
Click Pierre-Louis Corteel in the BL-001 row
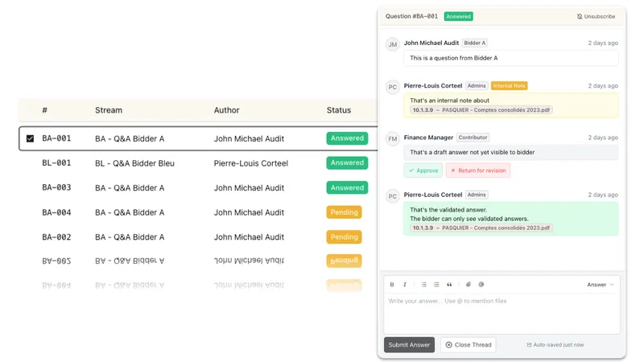click(250, 163)
